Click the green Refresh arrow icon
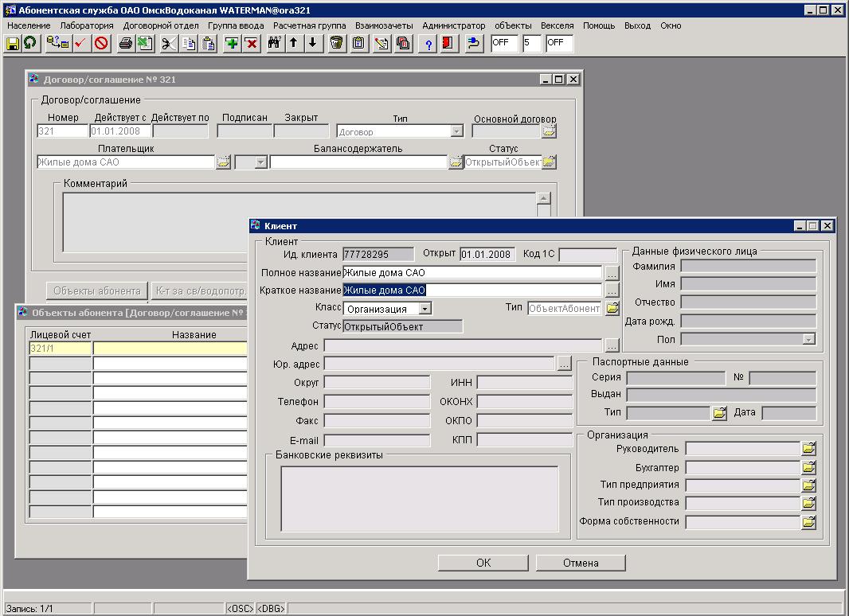 click(30, 43)
